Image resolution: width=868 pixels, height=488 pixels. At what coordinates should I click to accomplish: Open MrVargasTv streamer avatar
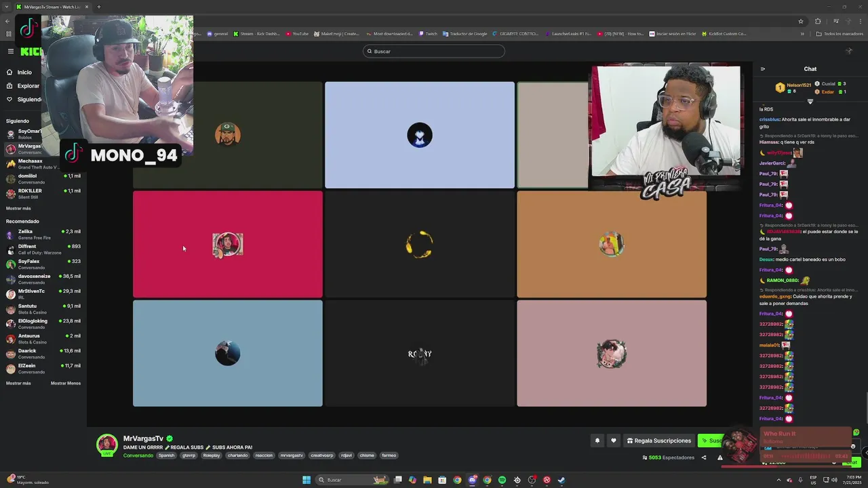pos(107,445)
